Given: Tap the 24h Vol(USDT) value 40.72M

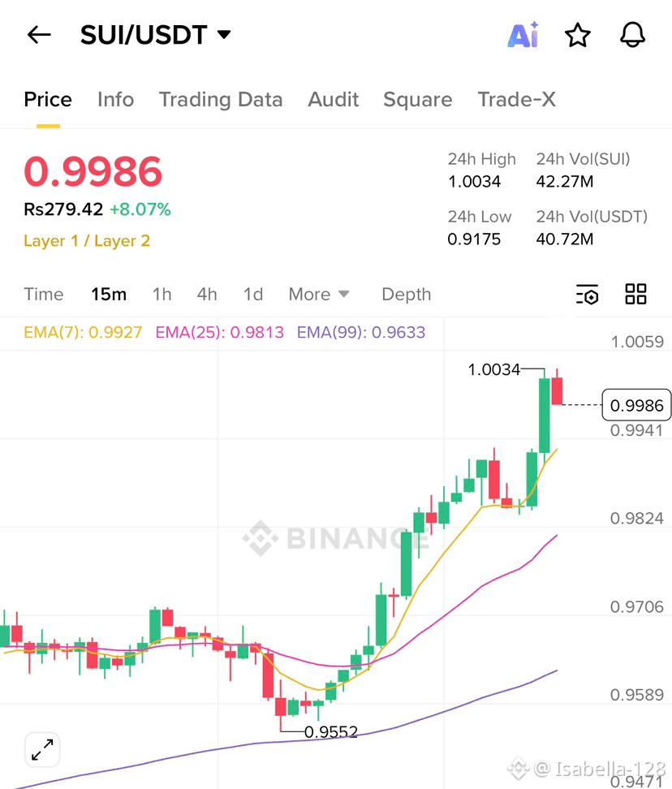Looking at the screenshot, I should tap(565, 239).
